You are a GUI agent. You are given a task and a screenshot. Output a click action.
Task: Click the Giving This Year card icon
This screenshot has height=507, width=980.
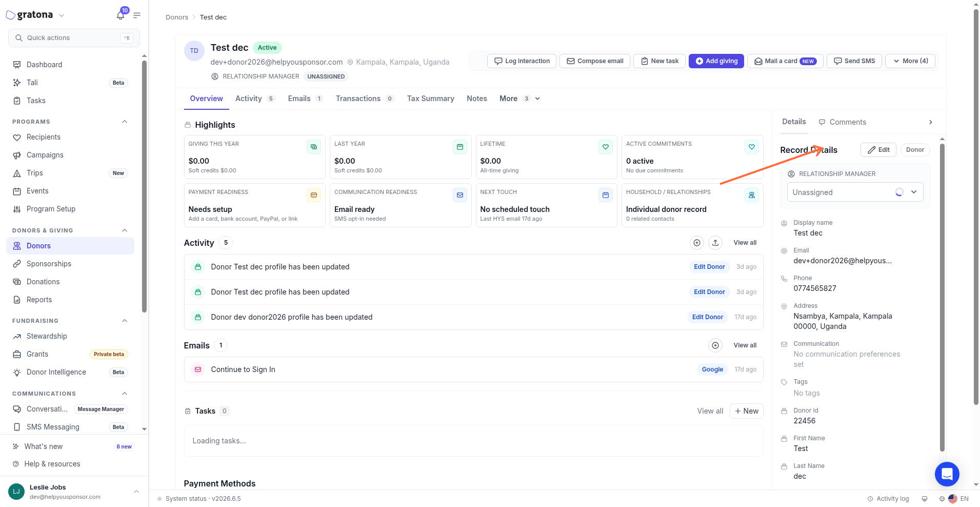pos(314,147)
